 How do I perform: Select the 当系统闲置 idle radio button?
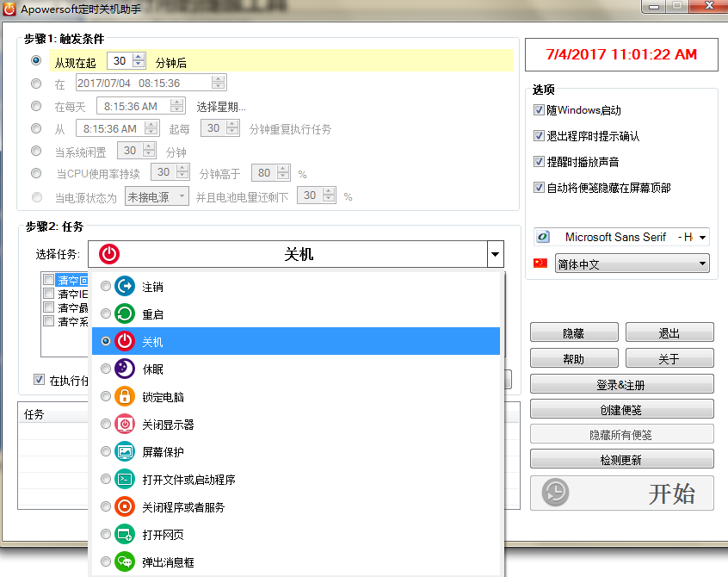pyautogui.click(x=36, y=151)
